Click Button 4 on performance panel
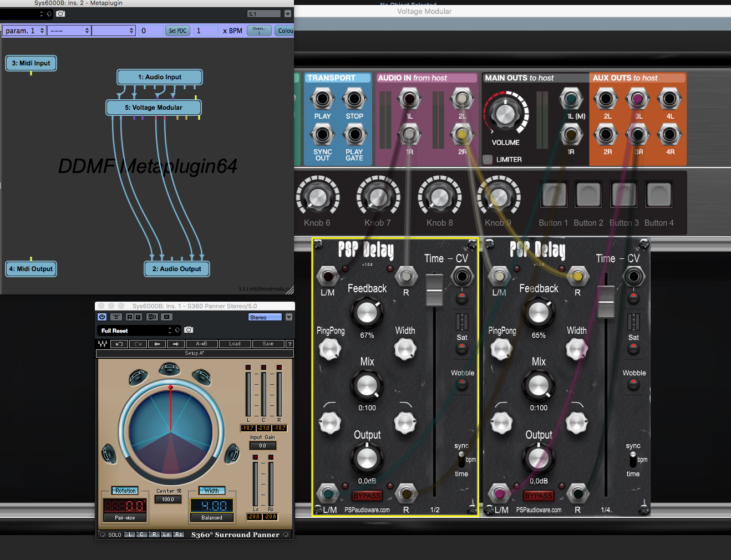Screen dimensions: 731x560 click(x=659, y=195)
